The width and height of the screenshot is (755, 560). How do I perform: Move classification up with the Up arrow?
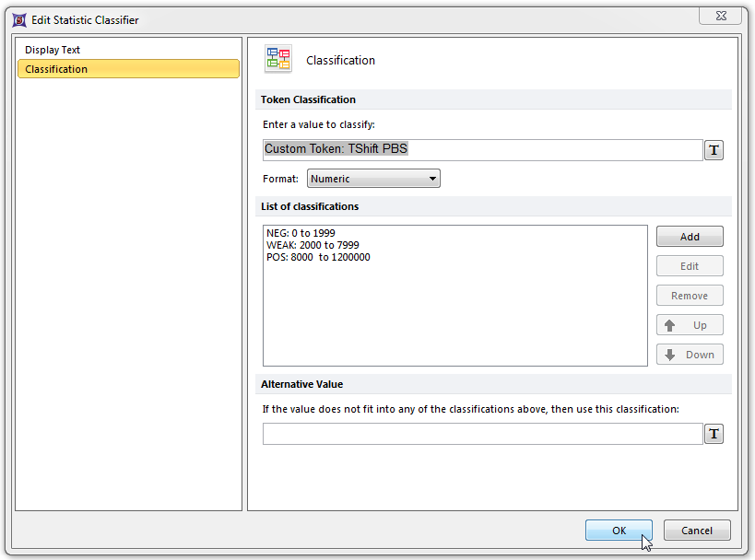pos(690,325)
